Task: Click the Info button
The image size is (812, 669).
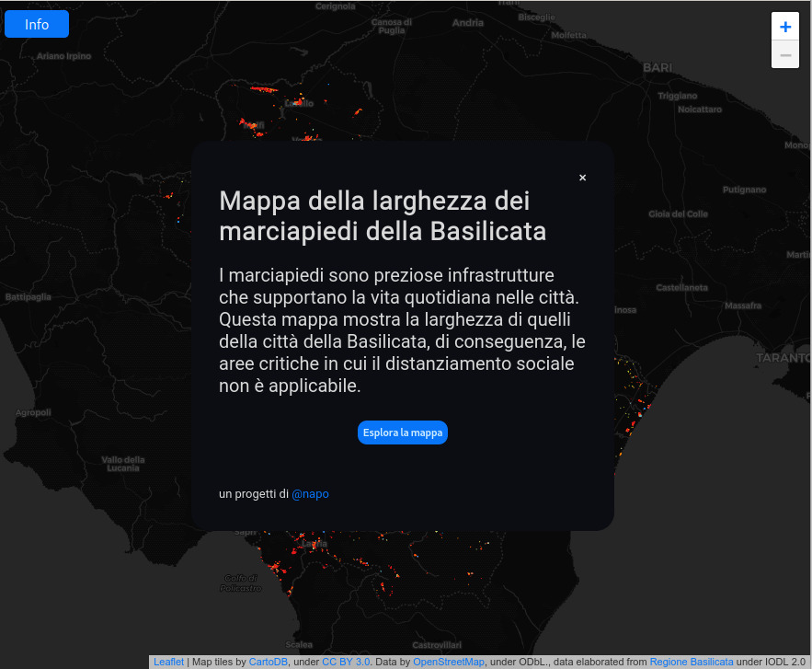Action: 37,24
